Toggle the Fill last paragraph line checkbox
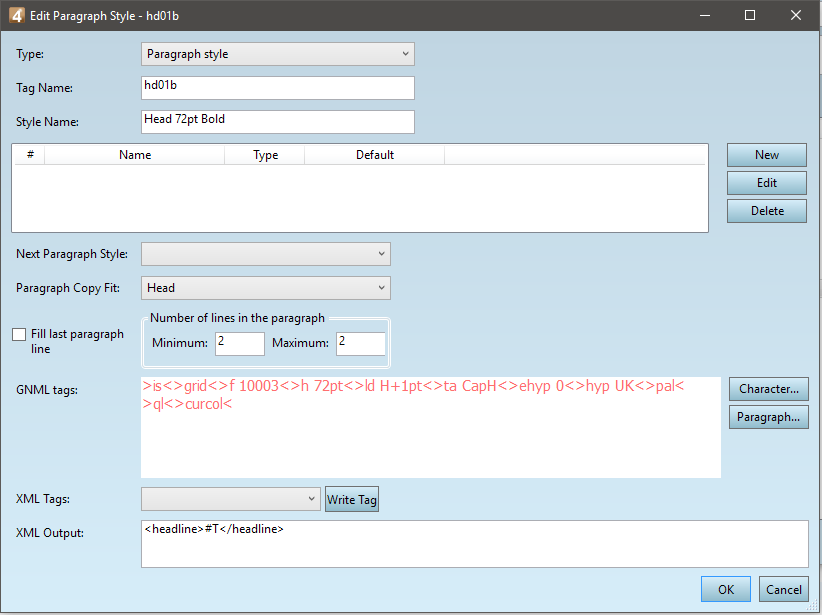The width and height of the screenshot is (822, 615). (19, 335)
